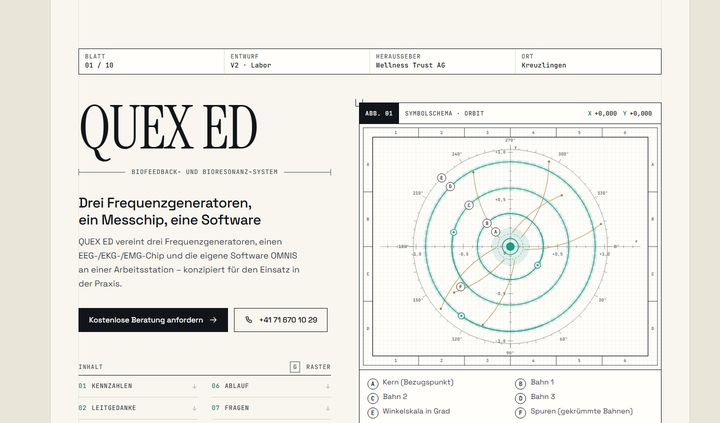Select marker D on the outer orbit

pyautogui.click(x=450, y=186)
